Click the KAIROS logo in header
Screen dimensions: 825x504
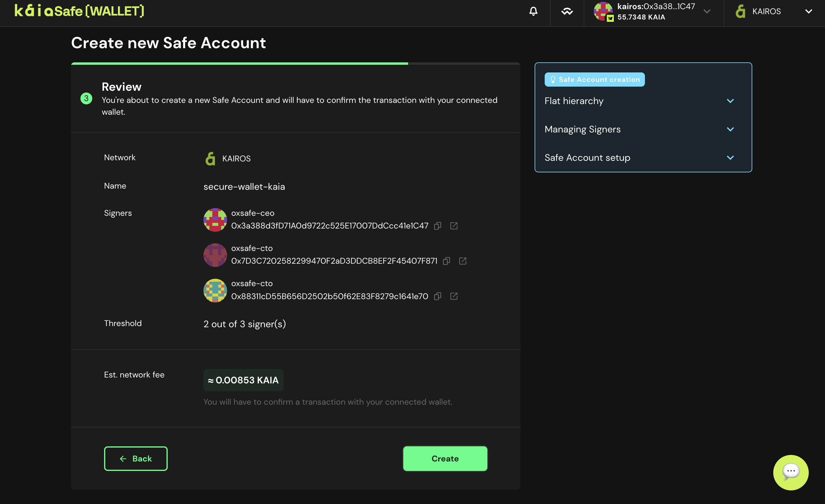click(x=740, y=11)
